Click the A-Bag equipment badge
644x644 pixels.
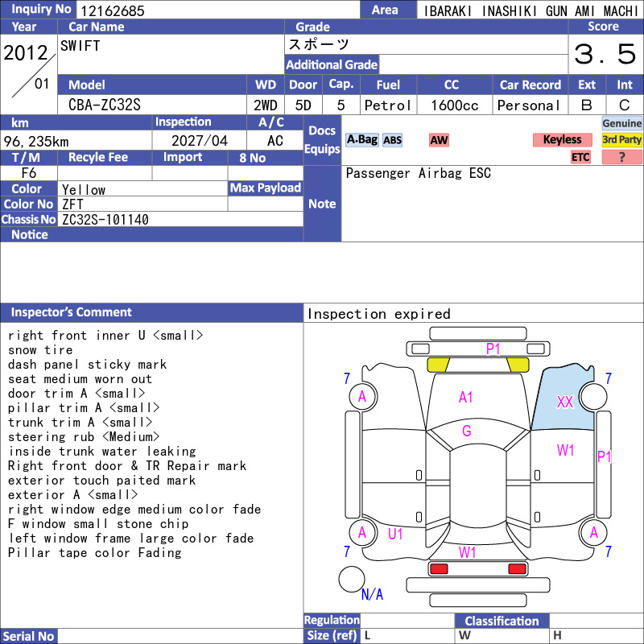click(x=361, y=140)
